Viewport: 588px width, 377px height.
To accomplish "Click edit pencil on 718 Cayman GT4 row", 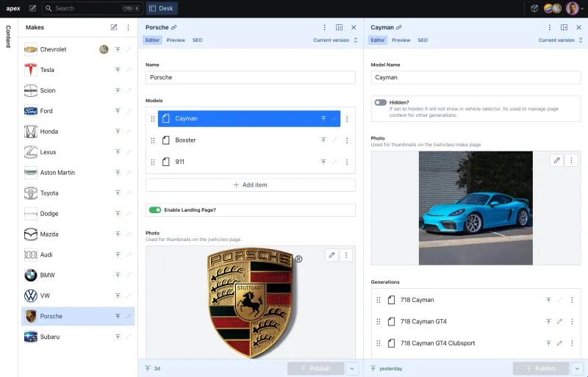I will point(559,321).
